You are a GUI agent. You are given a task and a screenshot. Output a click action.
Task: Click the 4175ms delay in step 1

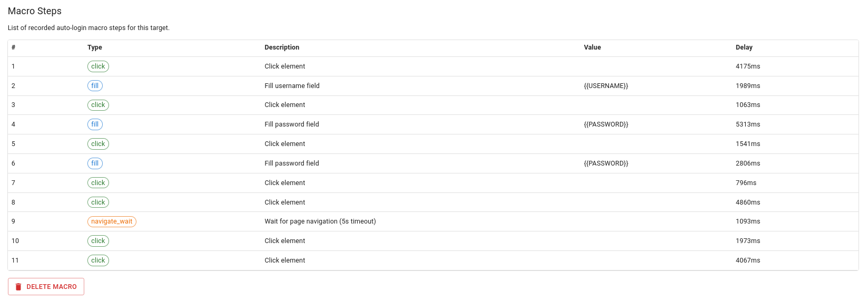[747, 66]
